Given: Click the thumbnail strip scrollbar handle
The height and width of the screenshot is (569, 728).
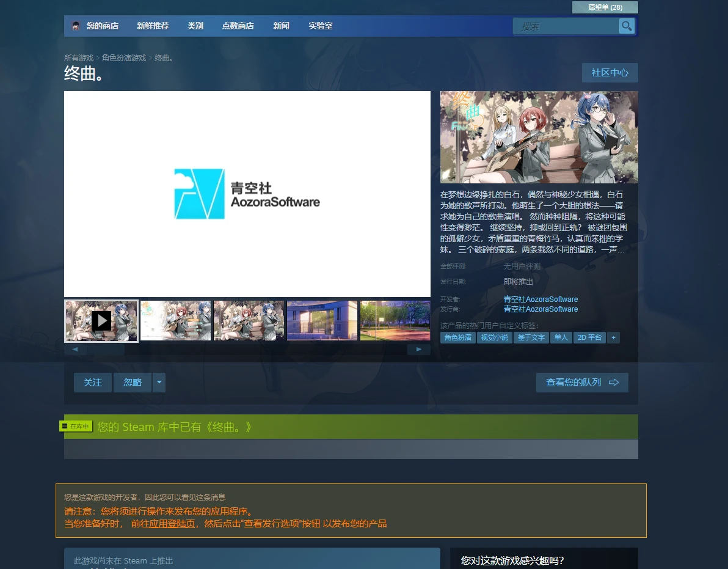Looking at the screenshot, I should click(106, 350).
